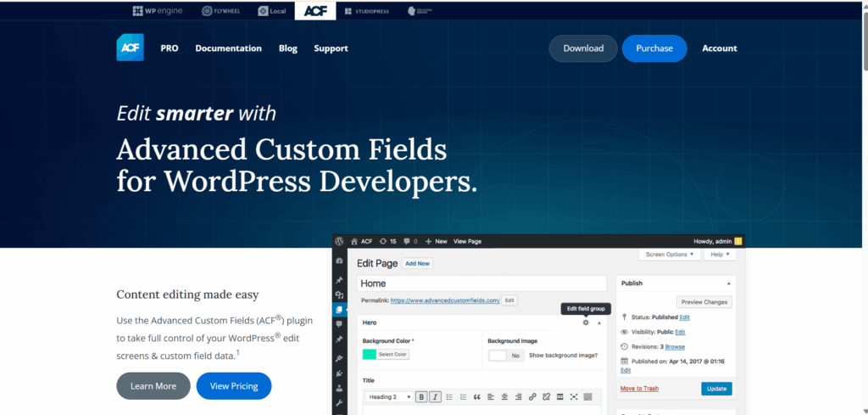This screenshot has width=868, height=415.
Task: Click Preview Changes button
Action: click(704, 302)
